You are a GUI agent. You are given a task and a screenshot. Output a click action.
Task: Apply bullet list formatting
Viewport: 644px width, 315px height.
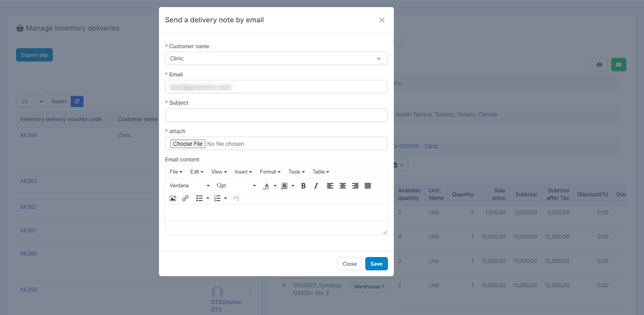(199, 198)
